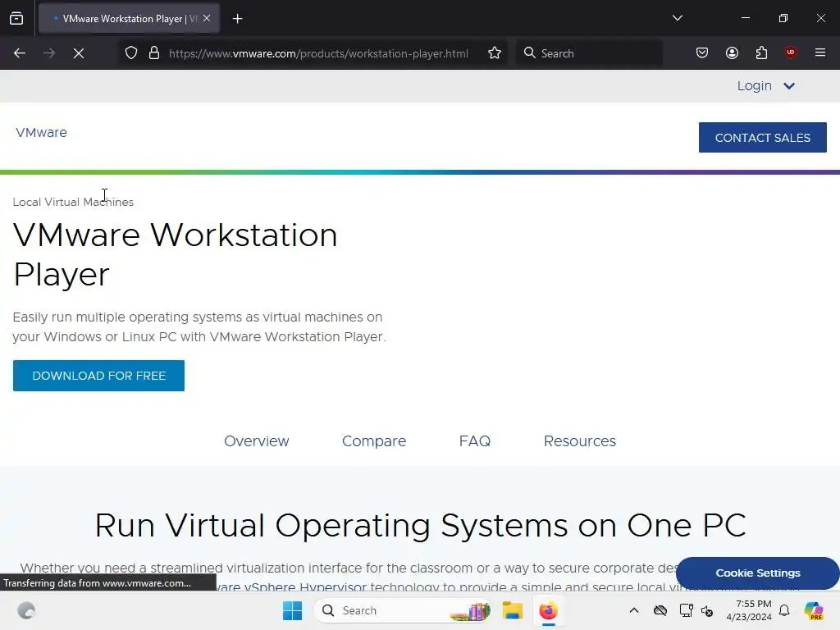
Task: Click the VMware logo link
Action: pos(41,132)
